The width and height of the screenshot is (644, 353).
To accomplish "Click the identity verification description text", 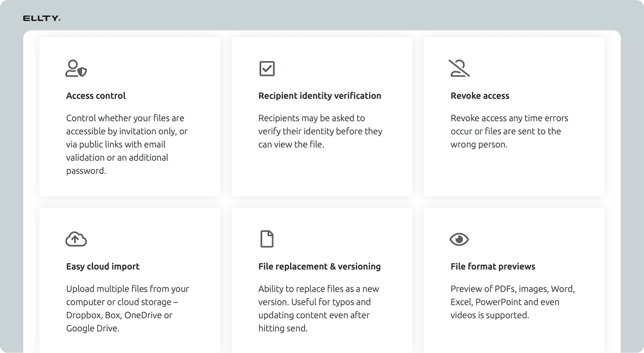I will 320,131.
